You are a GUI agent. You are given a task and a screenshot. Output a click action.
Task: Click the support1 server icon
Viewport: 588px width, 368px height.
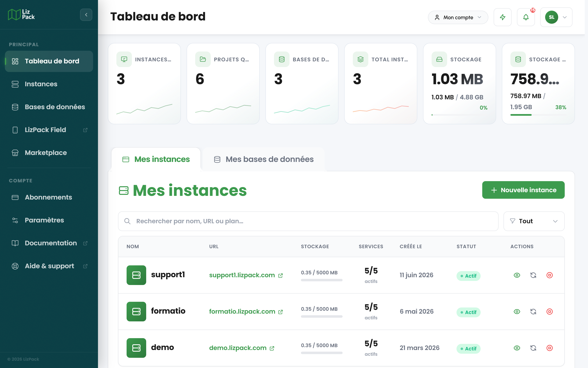136,275
